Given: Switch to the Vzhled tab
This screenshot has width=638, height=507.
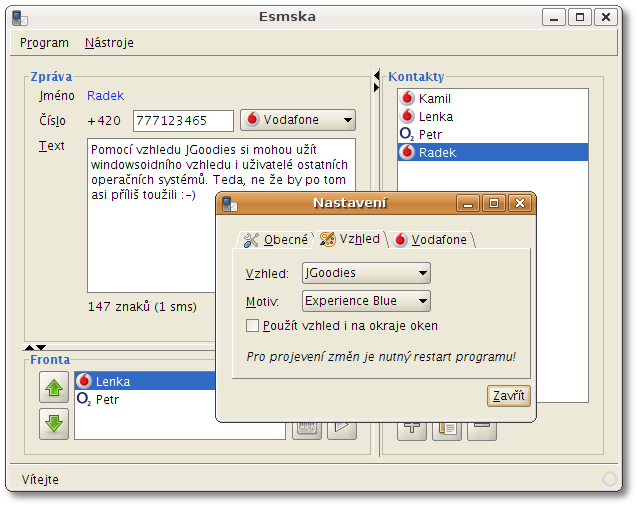Looking at the screenshot, I should [350, 239].
